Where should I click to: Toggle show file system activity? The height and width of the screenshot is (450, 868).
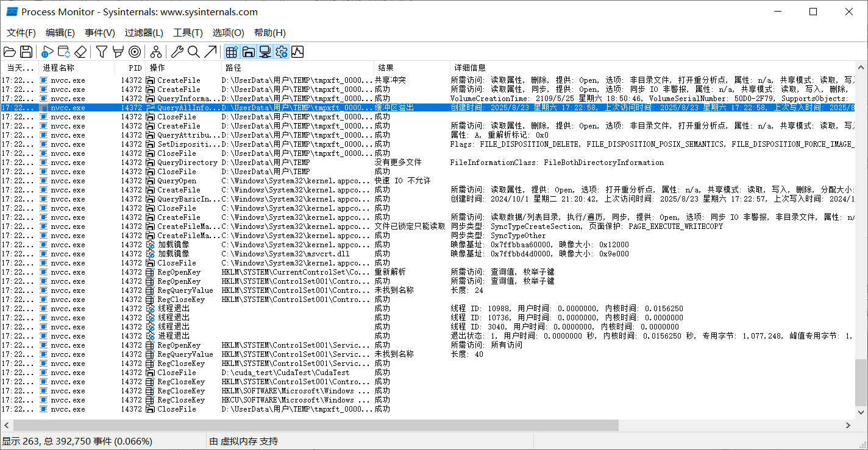click(x=248, y=52)
